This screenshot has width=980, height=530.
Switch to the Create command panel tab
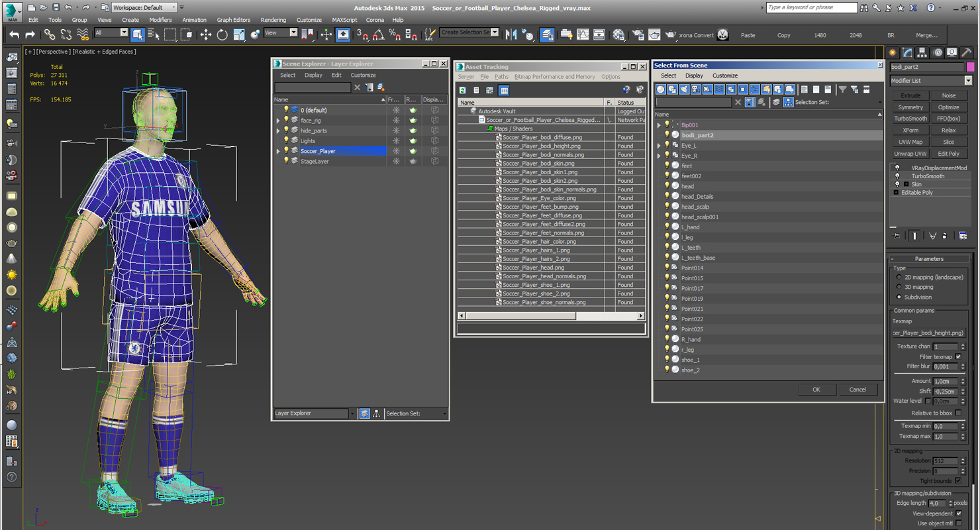tap(893, 52)
